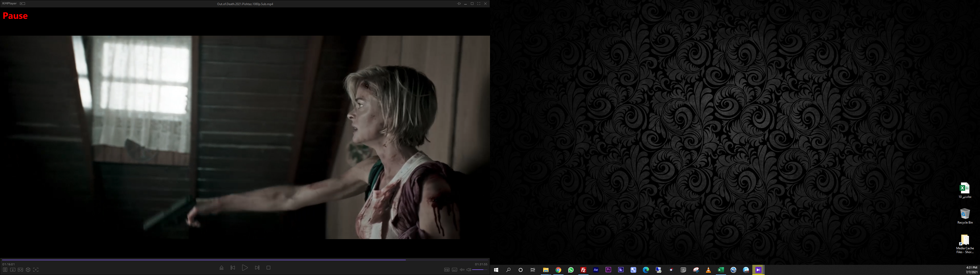
Task: Click the download video icon
Action: [x=13, y=270]
